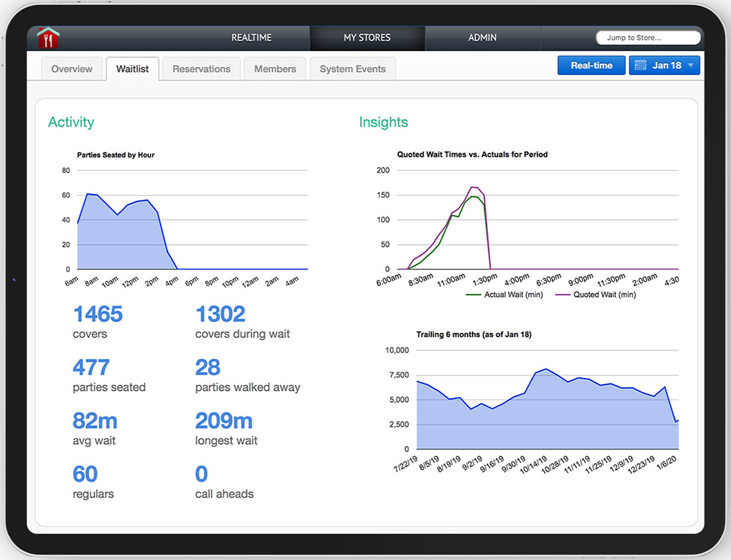Screen dimensions: 731x560
Task: Switch to the Overview tab
Action: [x=72, y=69]
